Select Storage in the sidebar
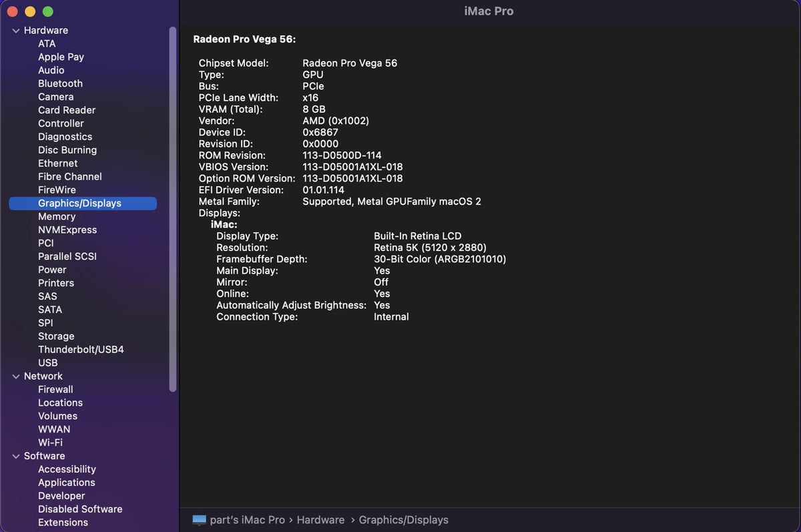Viewport: 801px width, 532px height. pos(56,336)
